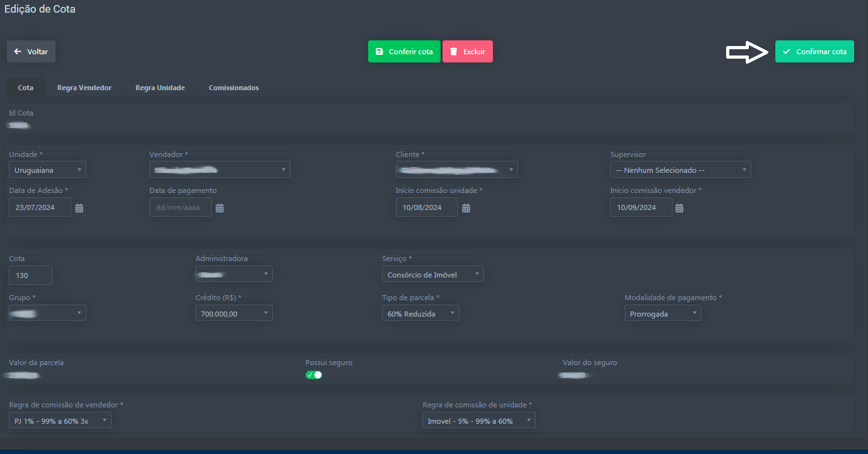This screenshot has width=868, height=454.
Task: Open calendar picker for Data de pagamento
Action: pyautogui.click(x=219, y=208)
